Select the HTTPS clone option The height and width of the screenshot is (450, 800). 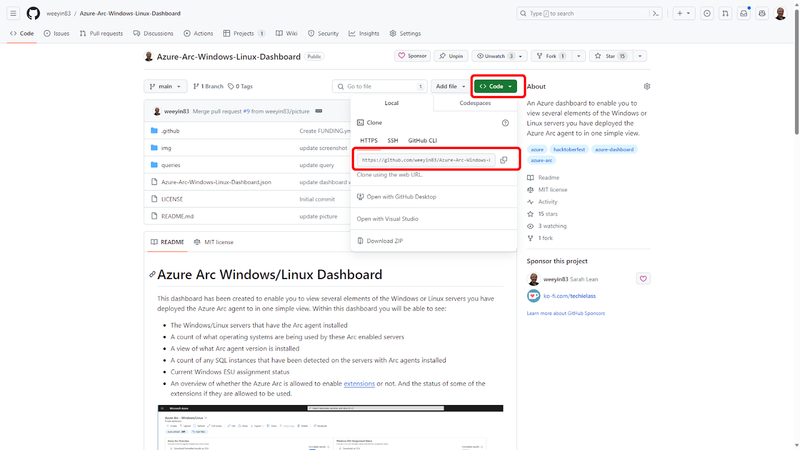(x=368, y=140)
